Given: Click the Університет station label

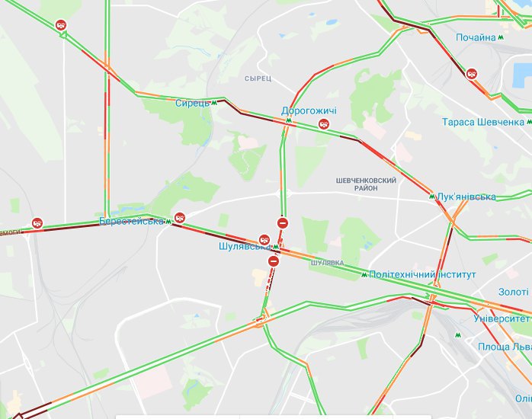Looking at the screenshot, I should tap(502, 318).
